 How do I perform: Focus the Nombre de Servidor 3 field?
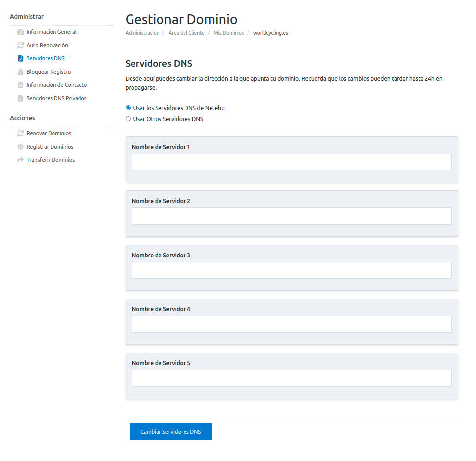291,270
